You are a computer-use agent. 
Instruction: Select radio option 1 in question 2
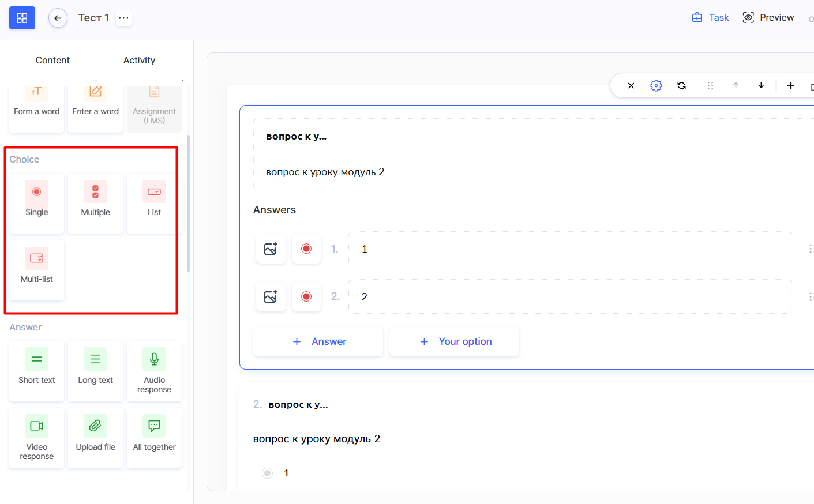coord(267,473)
